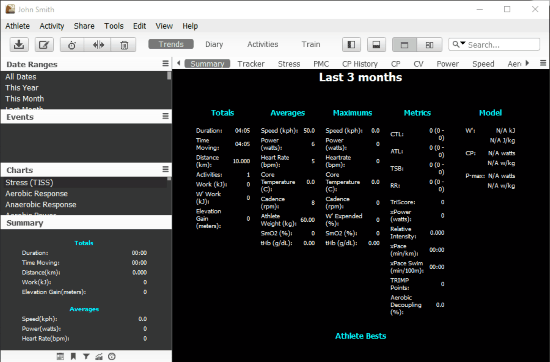
Task: Select the PMC chart tab
Action: tap(321, 64)
